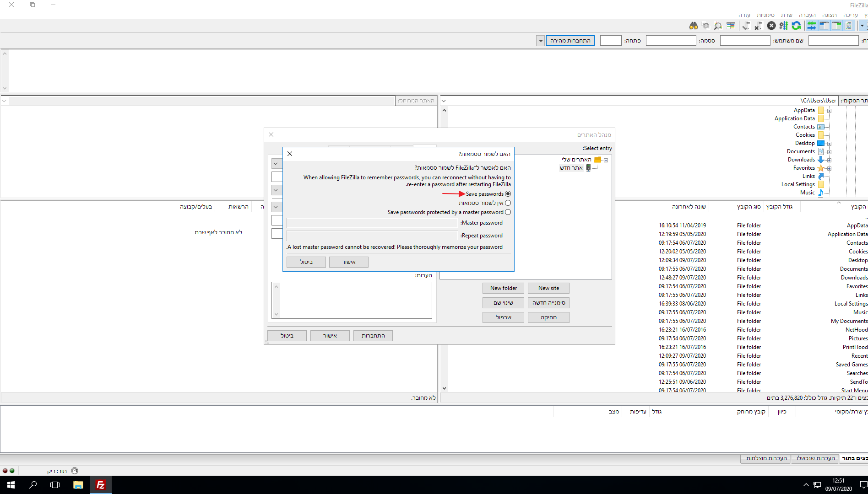Image resolution: width=868 pixels, height=494 pixels.
Task: Close the save passwords dialog with X
Action: pos(290,154)
